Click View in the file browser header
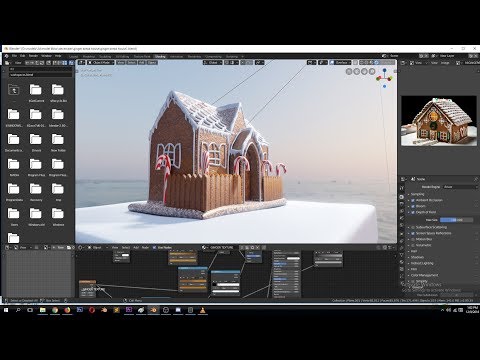 18,63
